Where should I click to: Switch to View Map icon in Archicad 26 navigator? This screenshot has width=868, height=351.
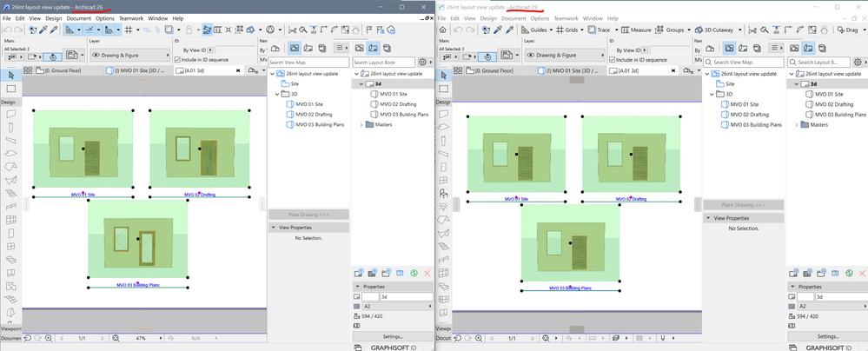coord(295,49)
